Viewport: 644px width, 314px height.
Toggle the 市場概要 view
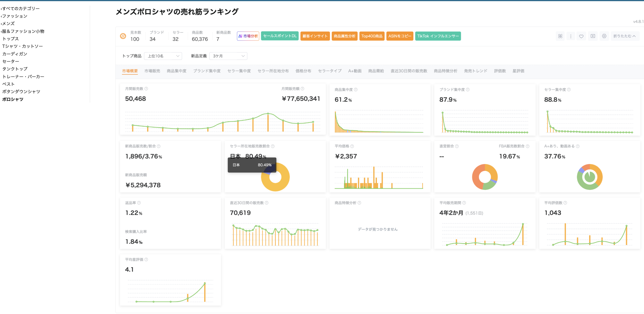(130, 71)
